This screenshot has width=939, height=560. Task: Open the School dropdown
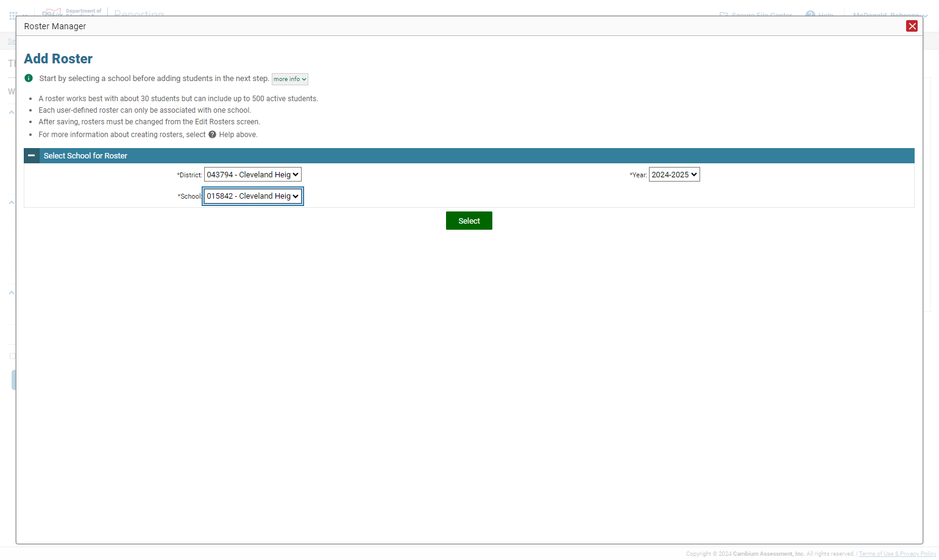coord(253,196)
